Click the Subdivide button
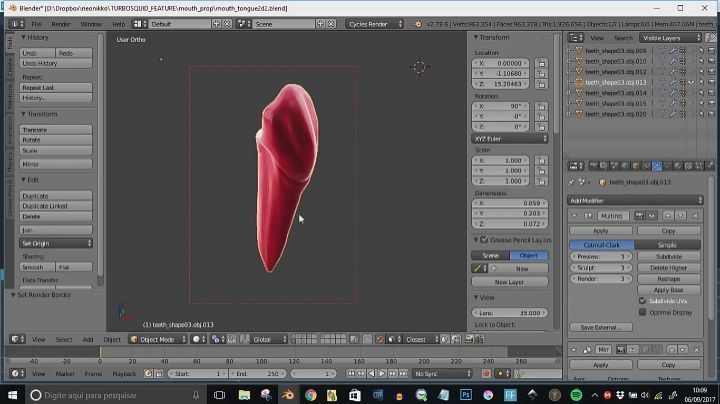720x404 pixels. tap(669, 256)
